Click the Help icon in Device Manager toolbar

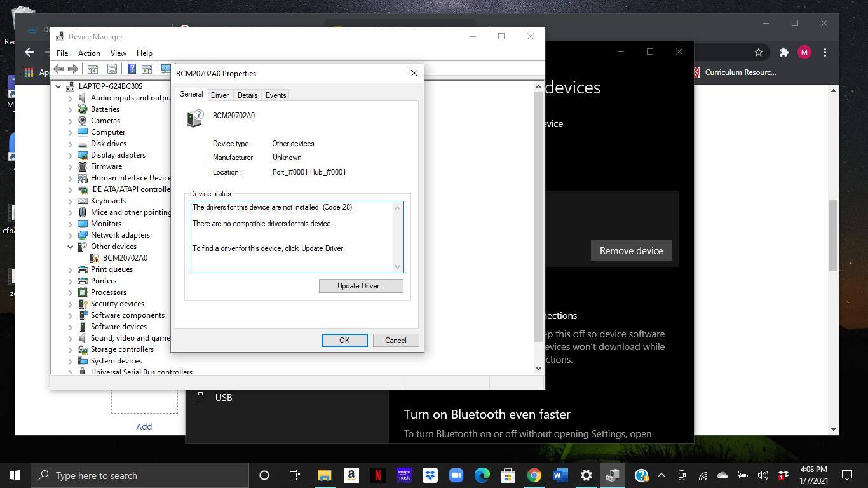[132, 69]
